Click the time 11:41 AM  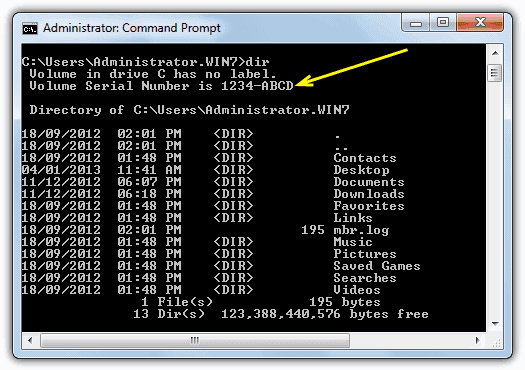(x=149, y=170)
